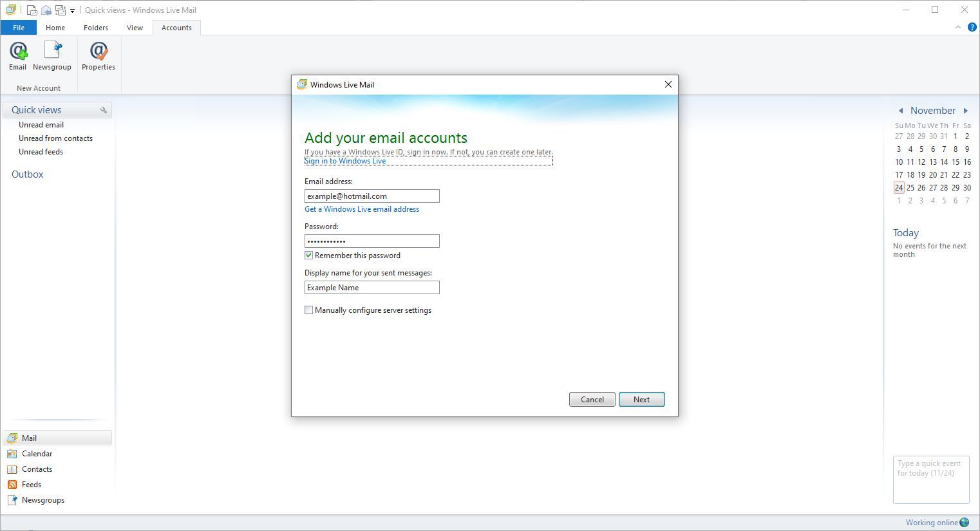The image size is (980, 531).
Task: Collapse the ribbon with the up chevron
Action: coord(958,27)
